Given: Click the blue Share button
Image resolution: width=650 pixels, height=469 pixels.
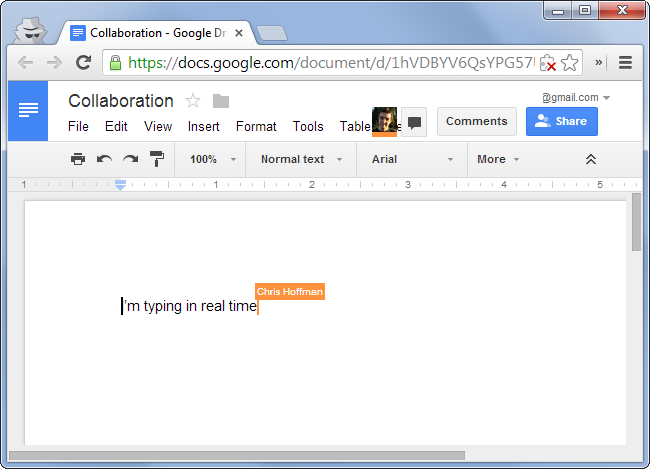Looking at the screenshot, I should click(x=562, y=121).
